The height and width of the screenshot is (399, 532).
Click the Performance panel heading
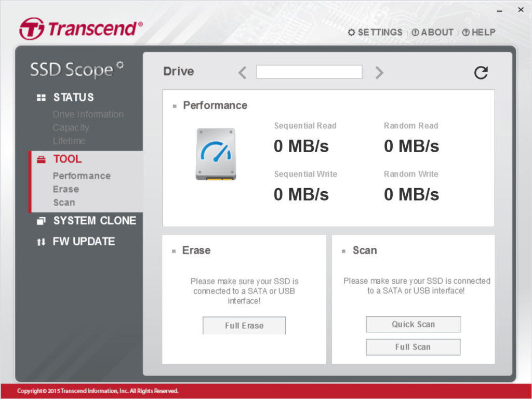click(215, 105)
